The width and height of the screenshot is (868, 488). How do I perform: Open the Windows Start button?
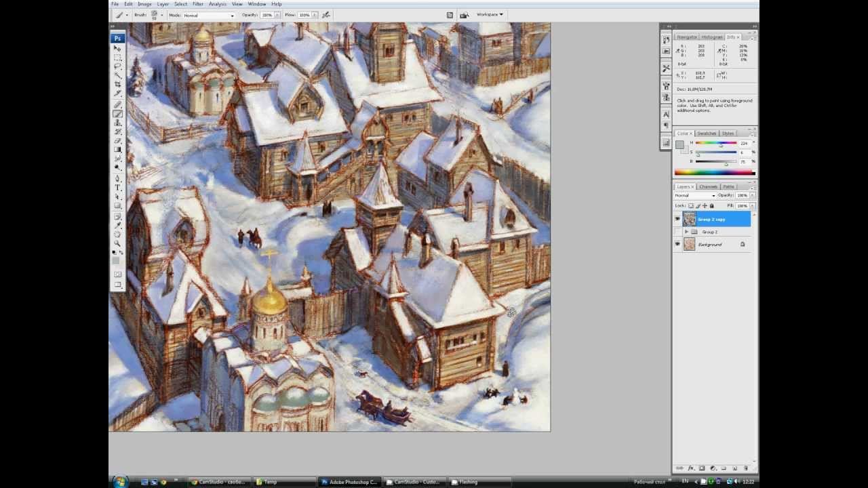click(x=120, y=482)
